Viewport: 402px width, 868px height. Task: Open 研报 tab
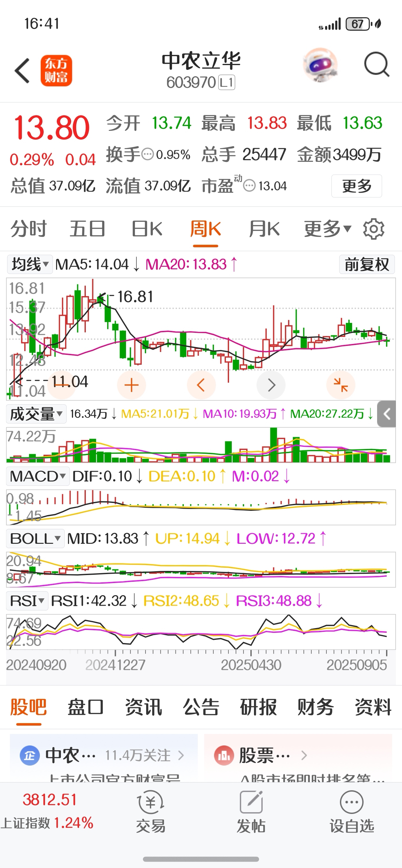(x=258, y=707)
